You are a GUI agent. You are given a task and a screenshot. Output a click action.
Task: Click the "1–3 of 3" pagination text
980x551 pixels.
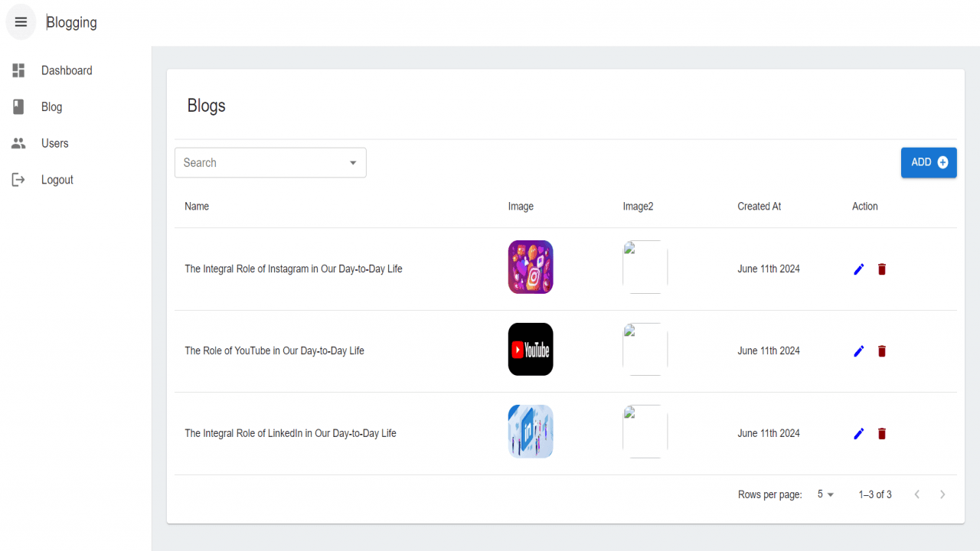875,494
